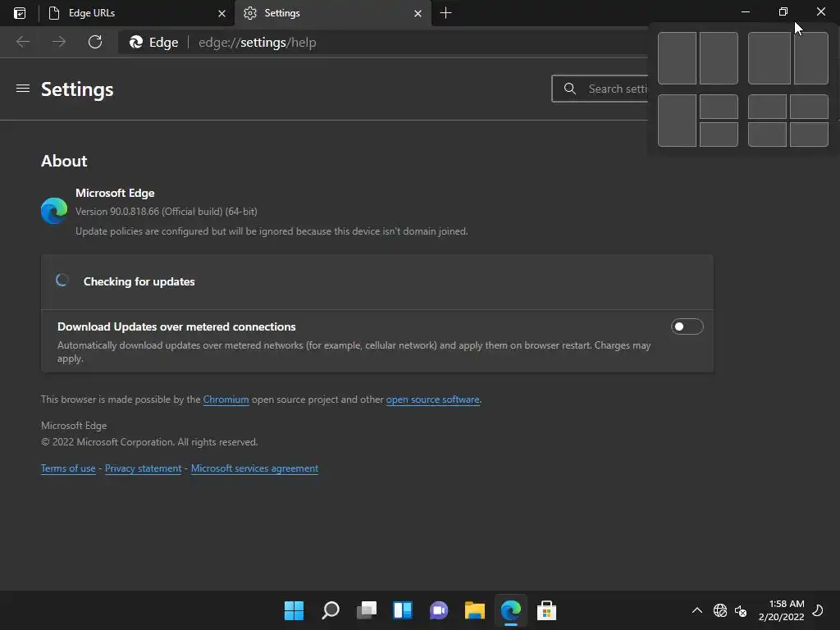Snap to top-right quadrant of four-grid layout
840x630 pixels.
[x=809, y=107]
